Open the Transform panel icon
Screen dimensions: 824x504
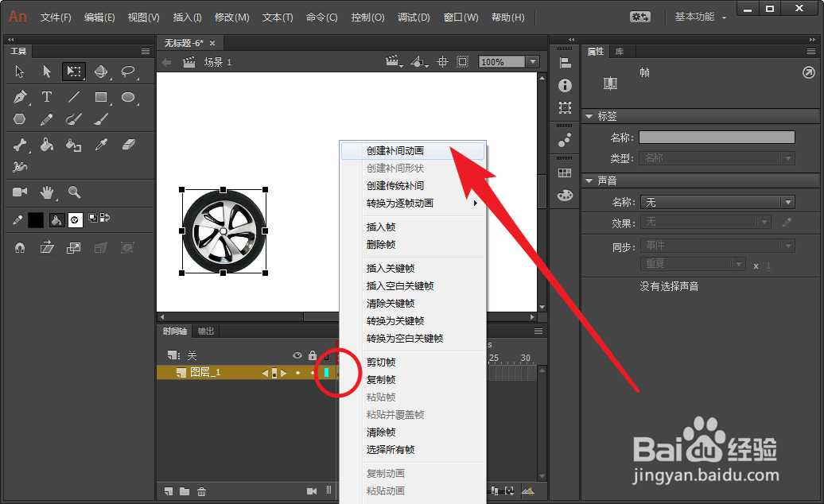point(565,107)
